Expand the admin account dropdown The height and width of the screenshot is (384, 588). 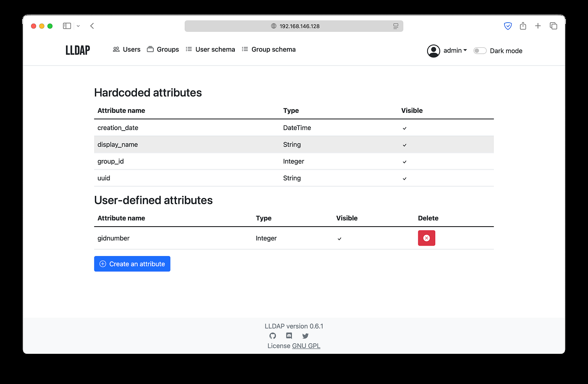click(455, 50)
